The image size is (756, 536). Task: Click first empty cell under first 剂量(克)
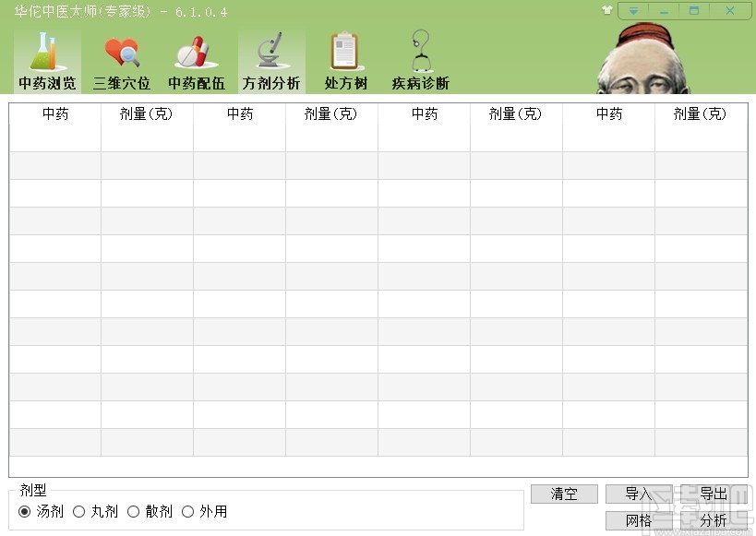(x=147, y=137)
